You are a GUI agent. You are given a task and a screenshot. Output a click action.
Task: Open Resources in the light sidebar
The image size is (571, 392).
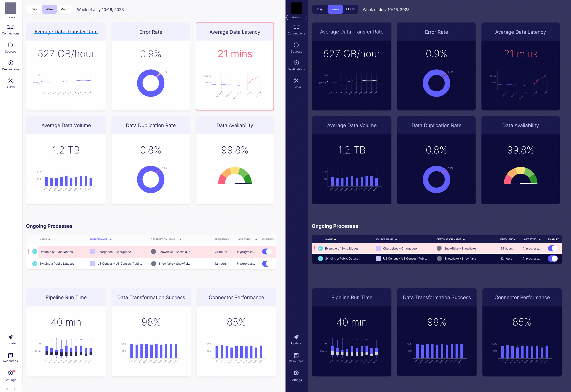11,358
